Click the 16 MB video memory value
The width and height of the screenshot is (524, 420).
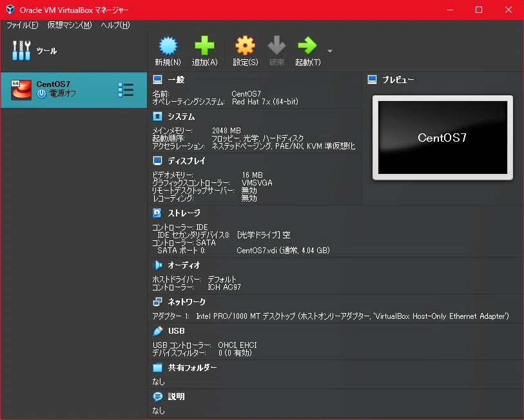[252, 175]
